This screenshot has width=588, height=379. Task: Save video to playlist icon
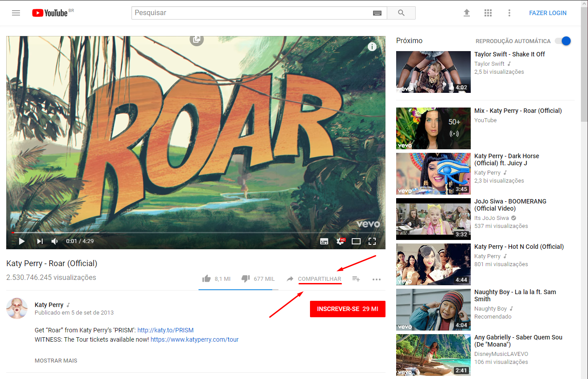click(356, 279)
